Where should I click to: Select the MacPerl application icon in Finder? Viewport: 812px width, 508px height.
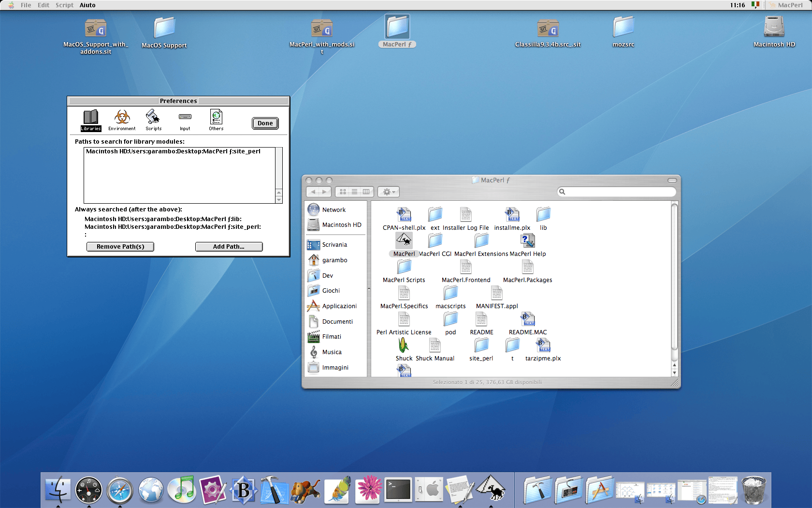coord(404,240)
